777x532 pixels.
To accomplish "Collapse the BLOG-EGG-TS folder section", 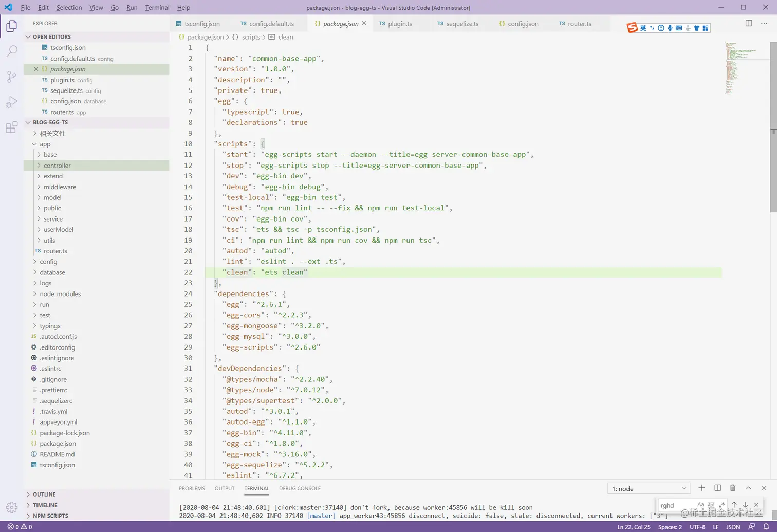I will [97, 122].
